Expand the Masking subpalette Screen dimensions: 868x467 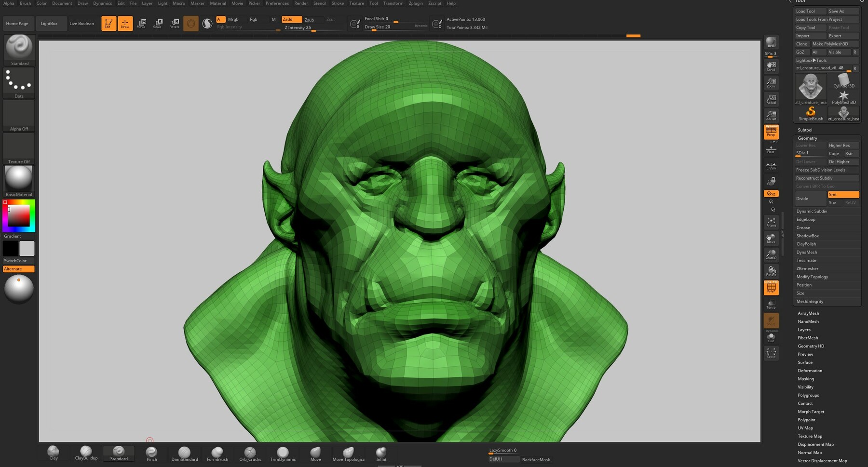805,379
